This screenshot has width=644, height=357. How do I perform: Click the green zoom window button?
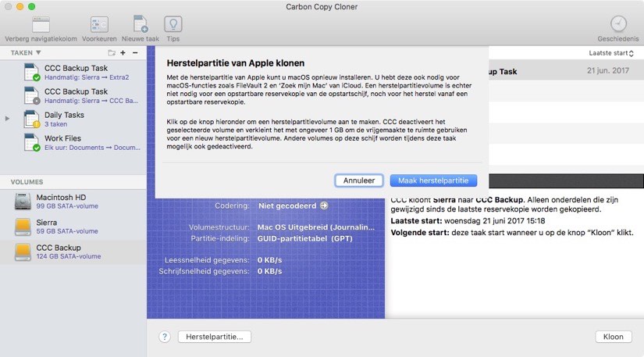tap(32, 6)
